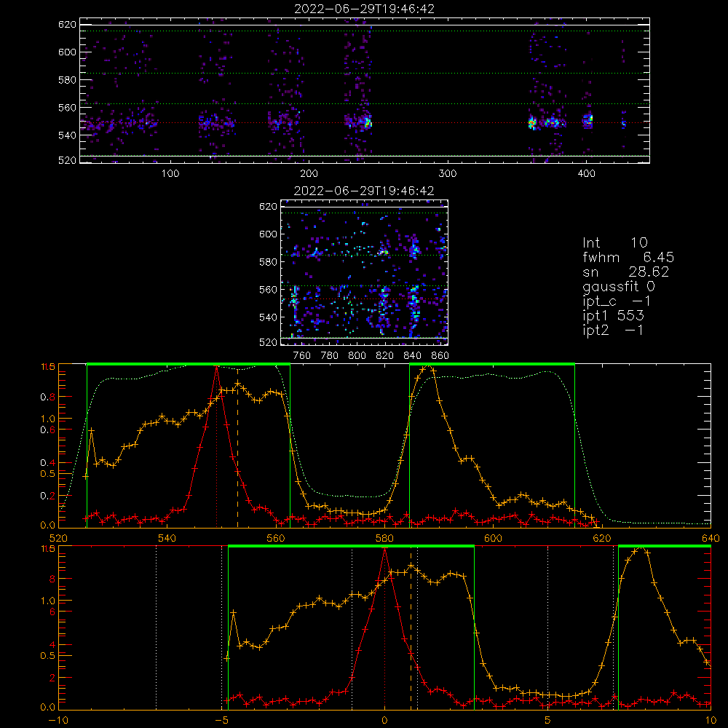728x728 pixels.
Task: Click the 640 x-axis label of third plot
Action: 711,539
